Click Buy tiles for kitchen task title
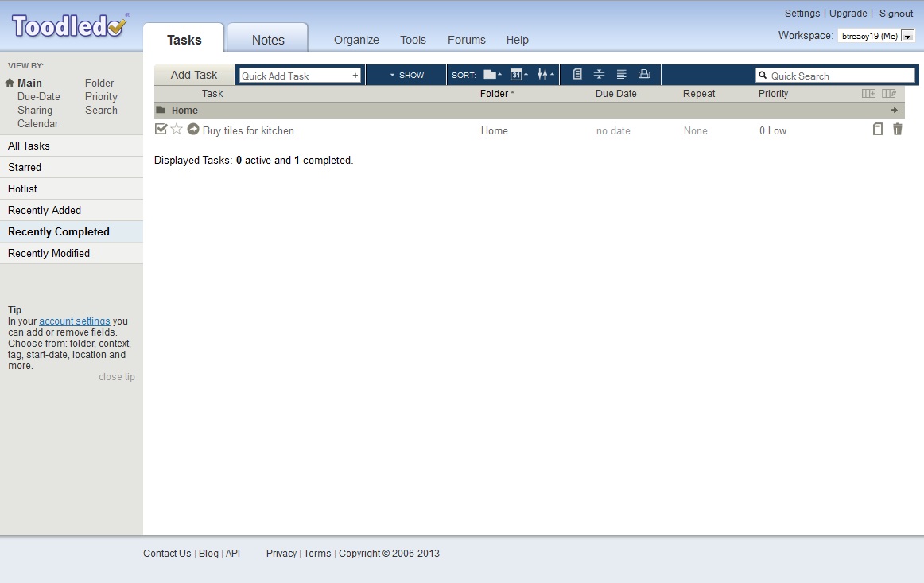This screenshot has width=924, height=583. coord(248,131)
